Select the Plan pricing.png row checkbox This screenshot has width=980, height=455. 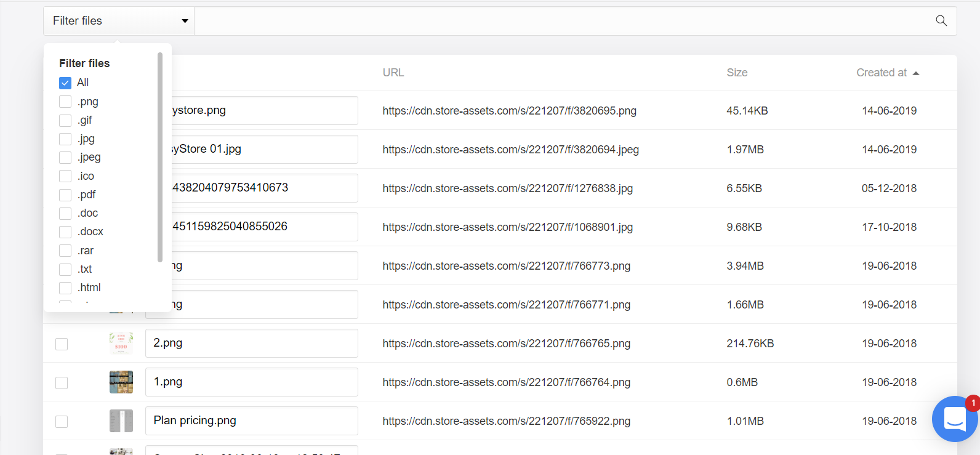pos(62,422)
